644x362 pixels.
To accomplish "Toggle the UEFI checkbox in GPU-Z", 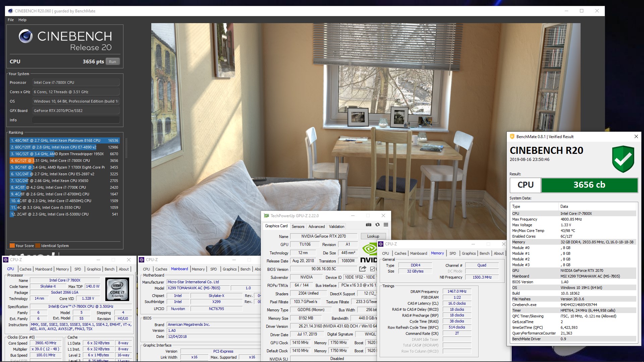I will pyautogui.click(x=372, y=269).
